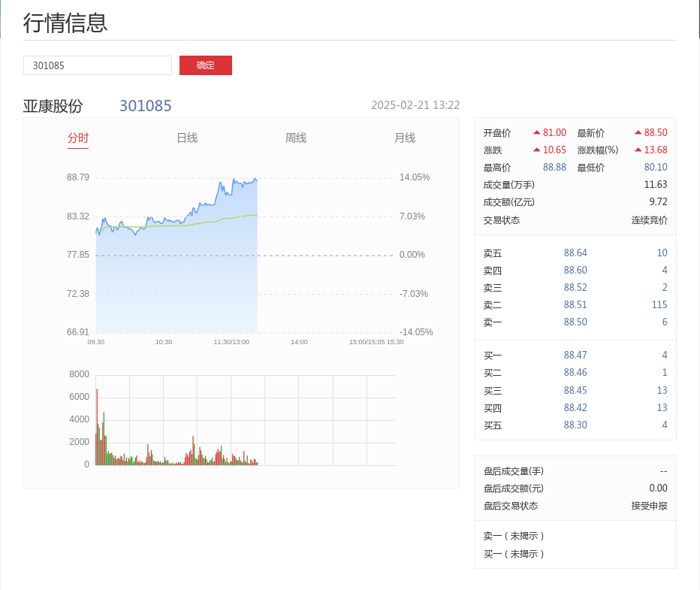
Task: Switch to the 日线 daily chart tab
Action: tap(187, 138)
